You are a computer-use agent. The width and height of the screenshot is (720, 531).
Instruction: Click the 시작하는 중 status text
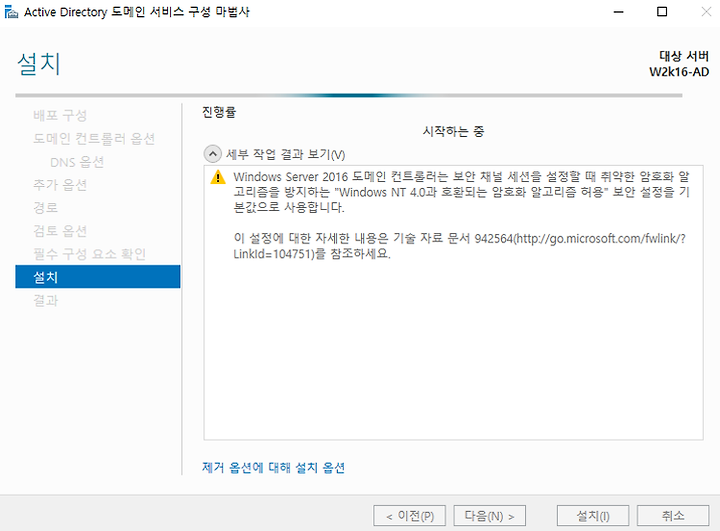(x=453, y=131)
